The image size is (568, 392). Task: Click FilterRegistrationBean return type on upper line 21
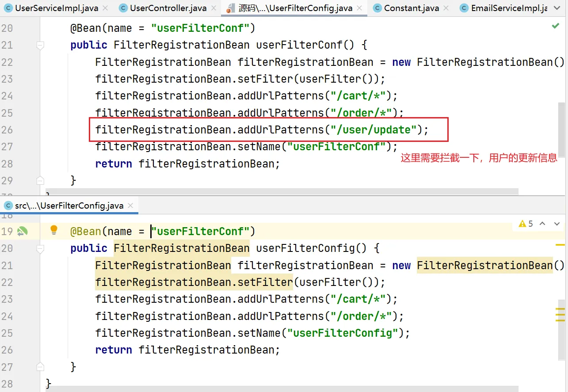182,45
